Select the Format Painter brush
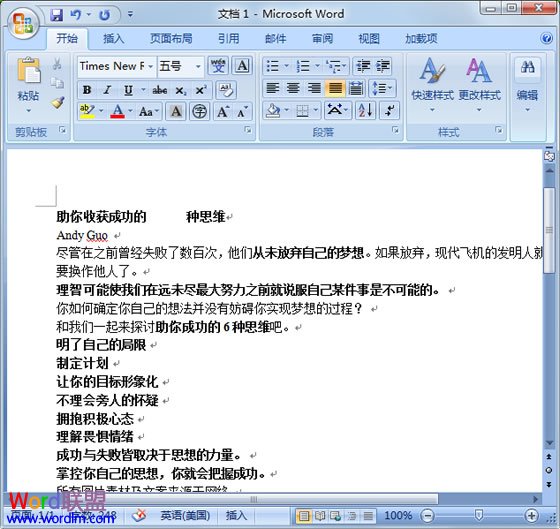 57,103
